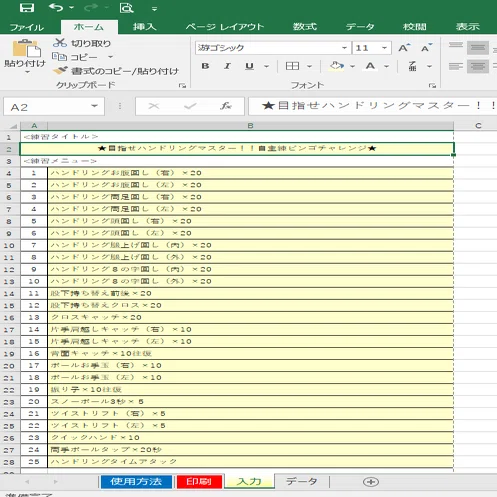
Task: Toggle Bold formatting
Action: point(205,66)
